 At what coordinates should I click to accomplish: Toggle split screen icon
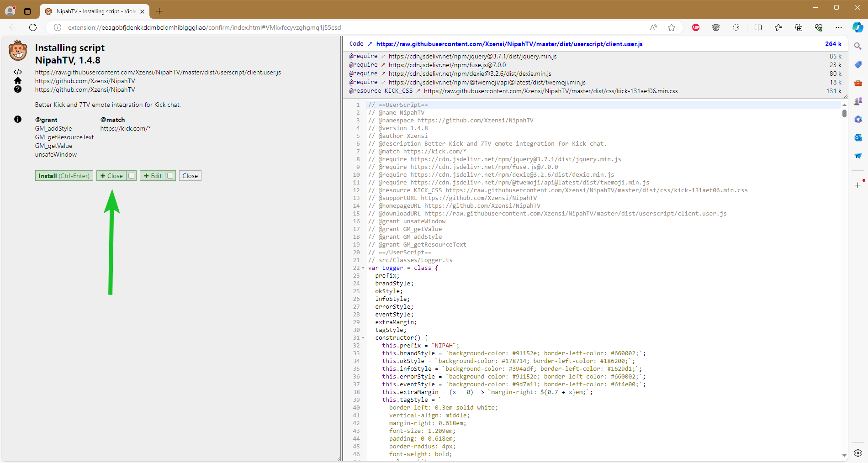(758, 27)
